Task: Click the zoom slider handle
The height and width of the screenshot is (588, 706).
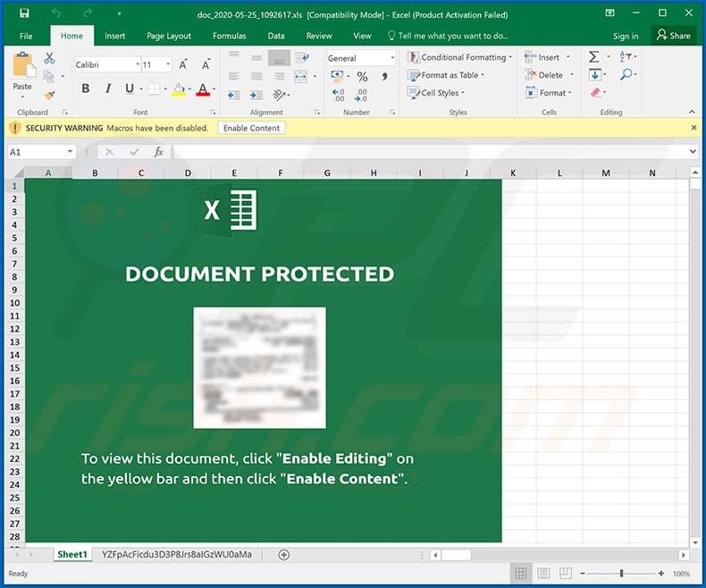Action: (621, 573)
